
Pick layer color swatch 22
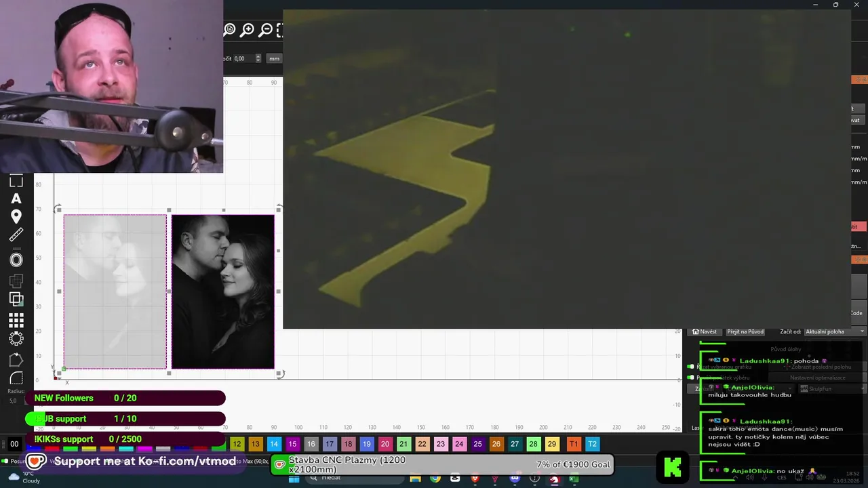[422, 444]
